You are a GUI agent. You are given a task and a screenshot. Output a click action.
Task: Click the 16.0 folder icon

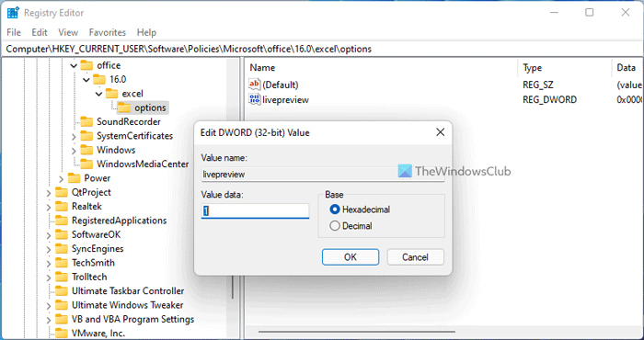99,79
